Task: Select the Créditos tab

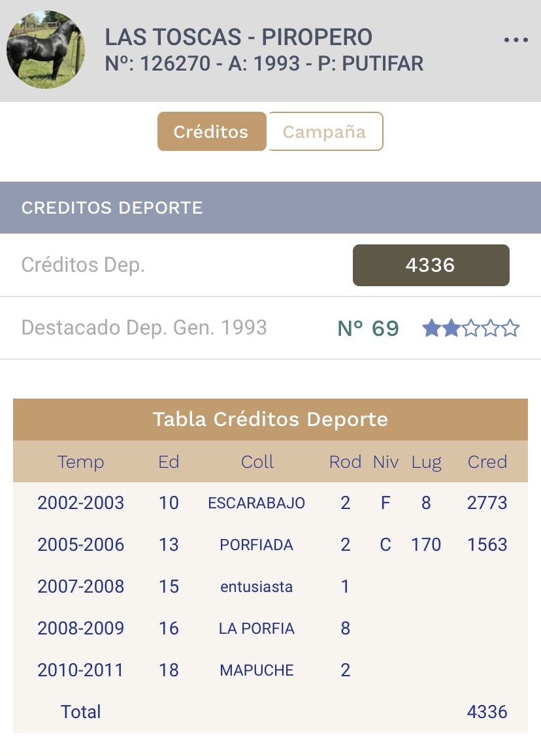Action: [212, 131]
